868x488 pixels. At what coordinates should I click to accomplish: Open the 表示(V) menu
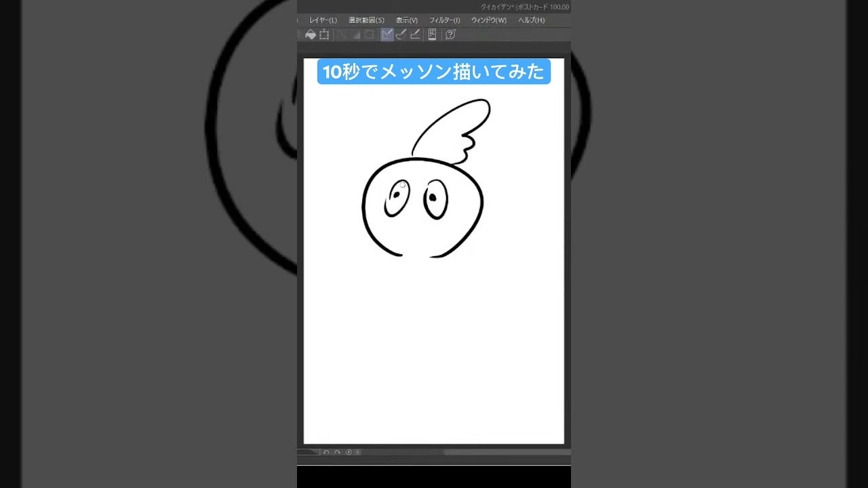[x=406, y=20]
